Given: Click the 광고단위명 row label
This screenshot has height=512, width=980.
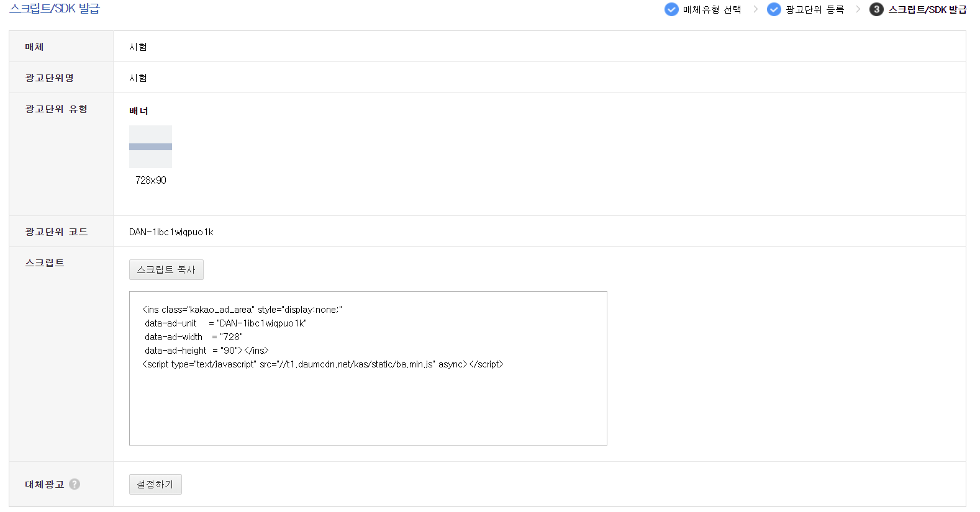Looking at the screenshot, I should tap(50, 78).
